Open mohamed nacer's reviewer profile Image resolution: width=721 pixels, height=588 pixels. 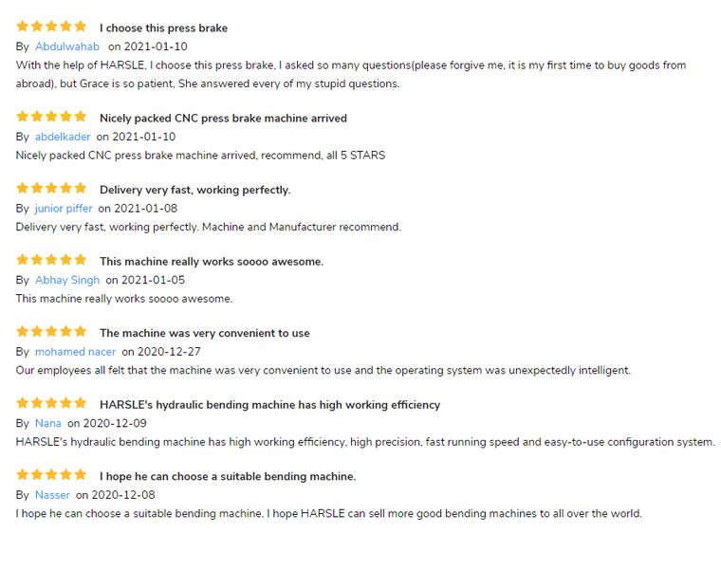pos(75,352)
